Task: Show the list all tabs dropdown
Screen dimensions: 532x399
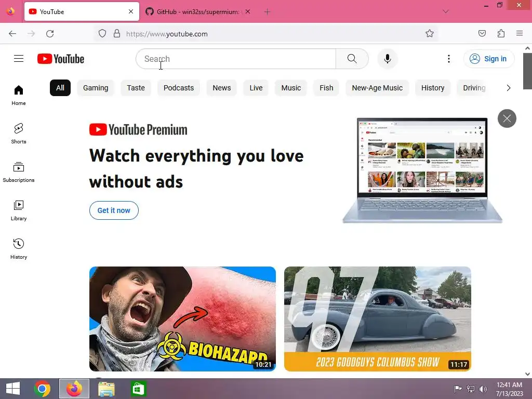Action: 446,11
